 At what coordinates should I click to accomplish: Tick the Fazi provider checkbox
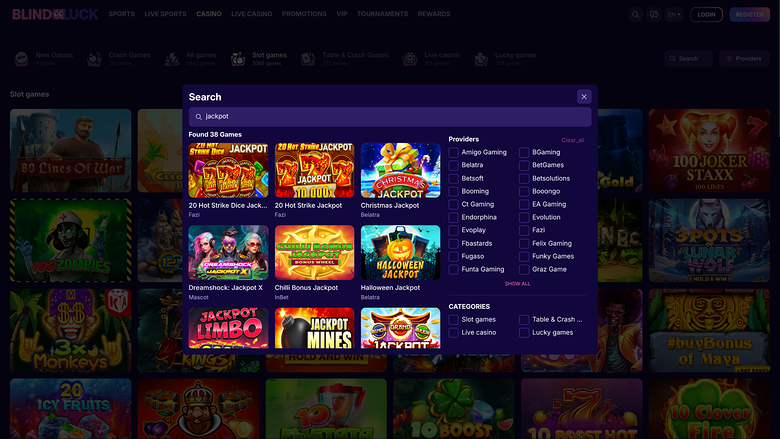[524, 230]
